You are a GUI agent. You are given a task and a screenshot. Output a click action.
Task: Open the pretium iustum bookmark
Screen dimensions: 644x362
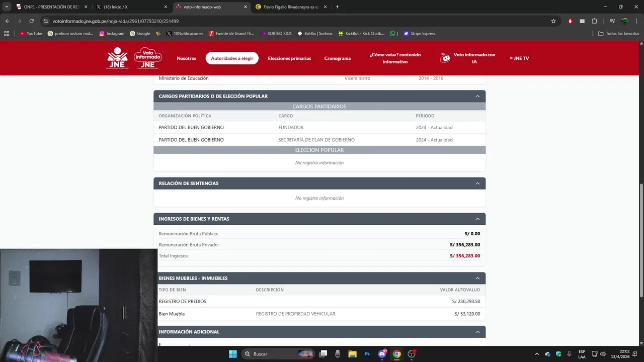coord(70,33)
